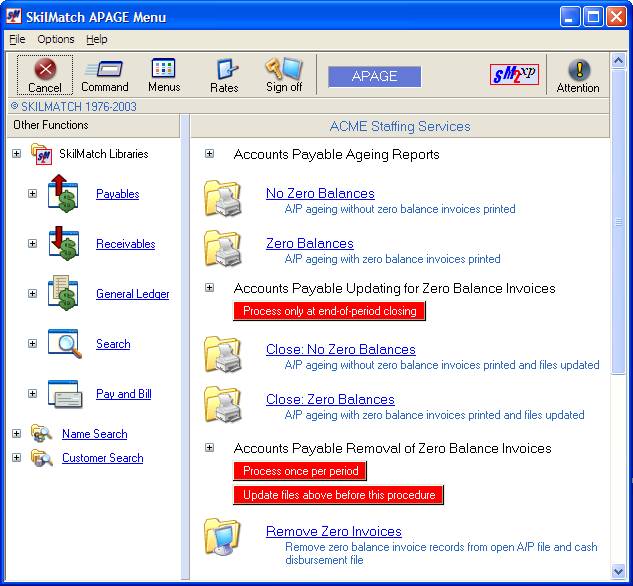Run the No Zero Balances report link
The width and height of the screenshot is (633, 586).
(x=320, y=193)
